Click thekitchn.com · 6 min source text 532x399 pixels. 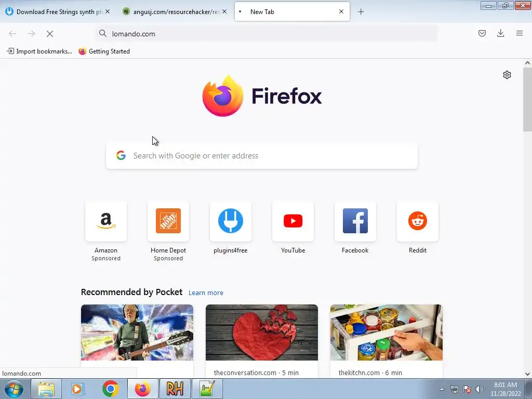point(370,373)
